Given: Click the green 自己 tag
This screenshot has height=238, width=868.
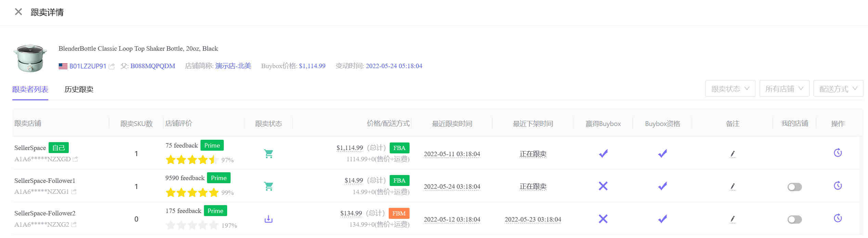Looking at the screenshot, I should click(x=59, y=148).
